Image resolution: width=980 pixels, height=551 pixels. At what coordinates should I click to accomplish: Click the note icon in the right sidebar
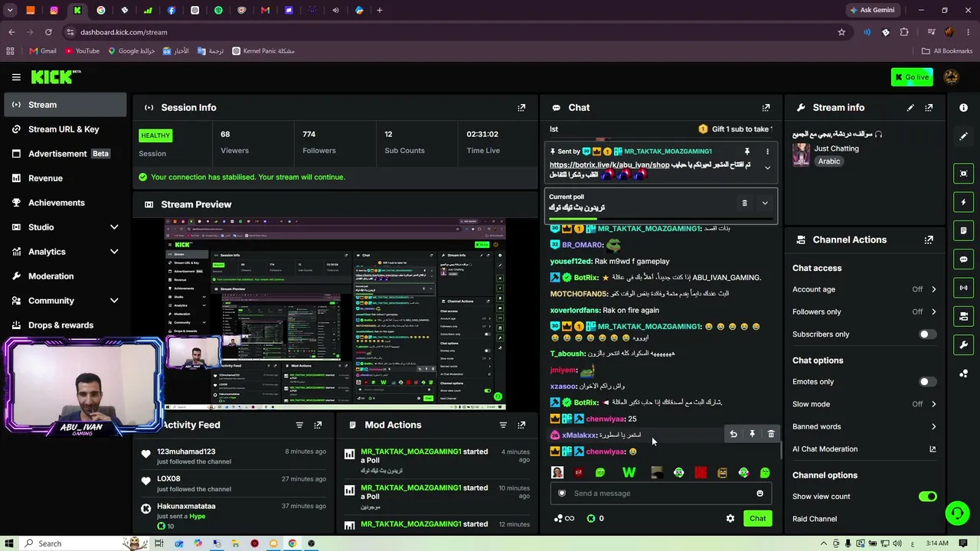click(963, 230)
